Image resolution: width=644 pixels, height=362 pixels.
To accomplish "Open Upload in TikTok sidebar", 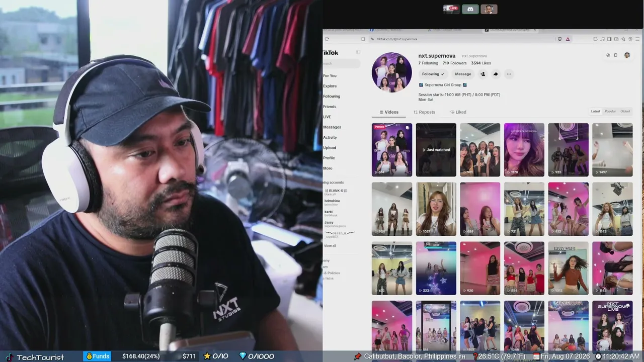I will click(x=330, y=148).
